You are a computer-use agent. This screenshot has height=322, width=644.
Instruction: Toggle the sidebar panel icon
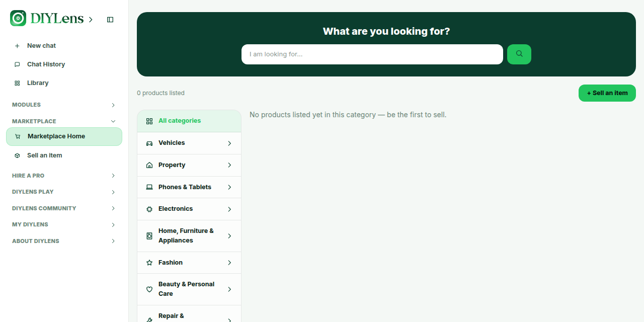(110, 20)
